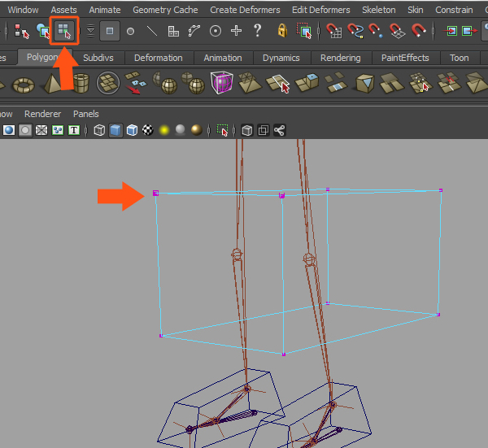
Task: Click the make live magnet icon
Action: pos(419,30)
